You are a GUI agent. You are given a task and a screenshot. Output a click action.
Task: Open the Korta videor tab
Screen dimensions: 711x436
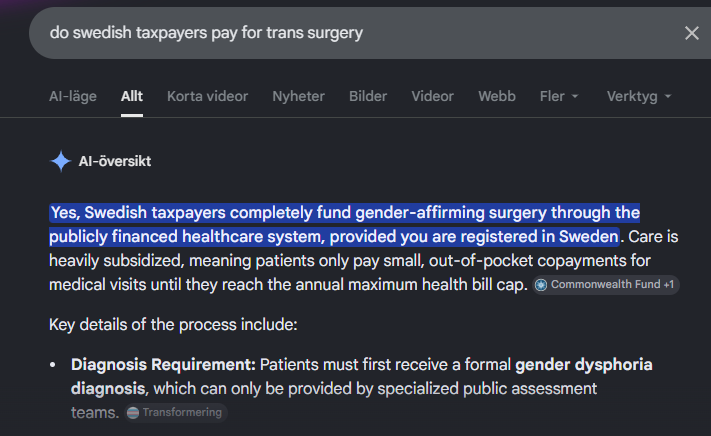point(207,96)
